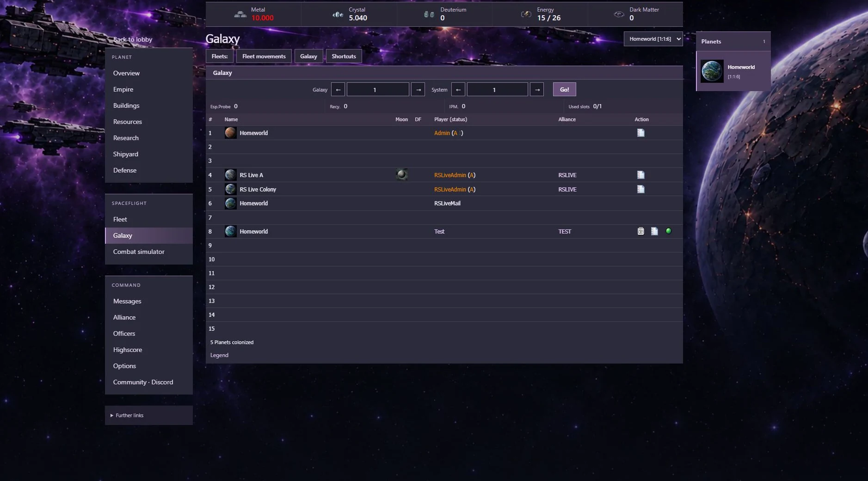The height and width of the screenshot is (481, 868).
Task: Click RS Live A planet image
Action: point(230,175)
